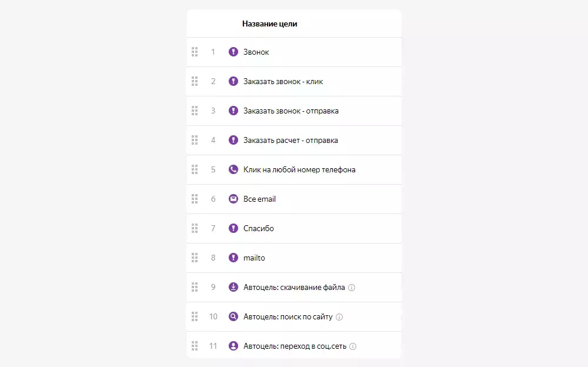This screenshot has height=367, width=588.
Task: Open the goal Заказать звонок - отправка
Action: [x=290, y=111]
